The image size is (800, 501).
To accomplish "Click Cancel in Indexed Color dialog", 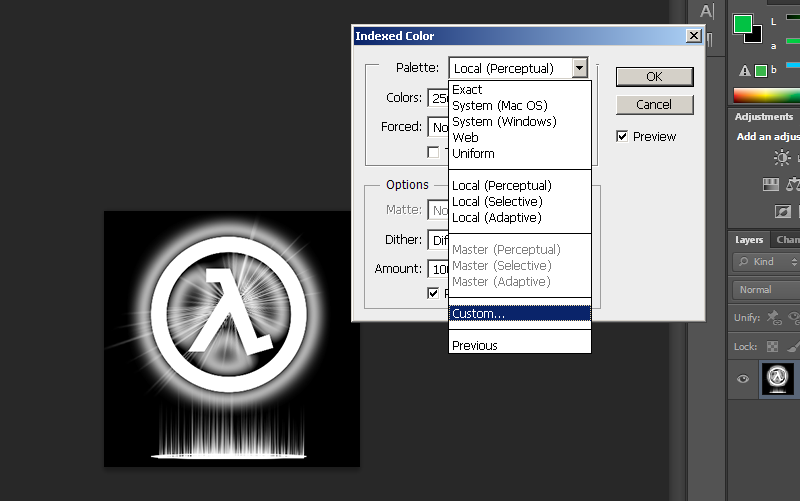I will pyautogui.click(x=654, y=105).
